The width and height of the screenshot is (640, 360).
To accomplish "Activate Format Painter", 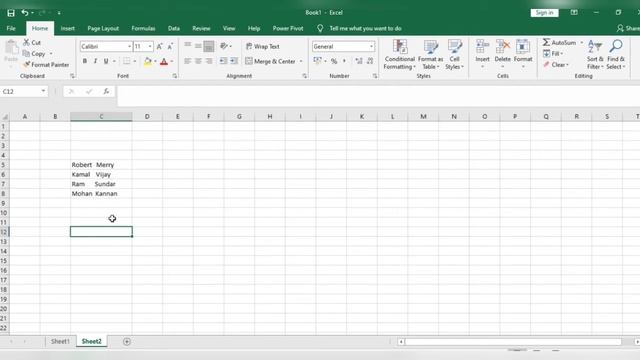I will pos(46,64).
